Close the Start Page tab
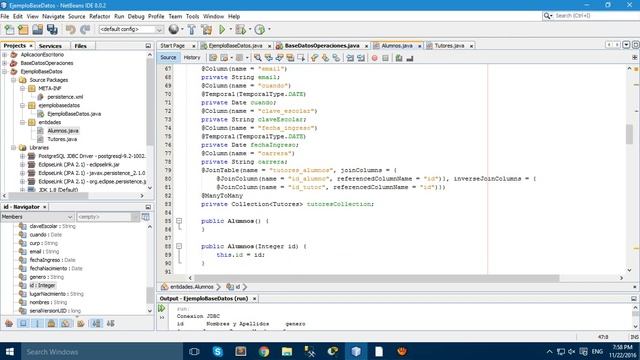The image size is (640, 360). [x=194, y=46]
